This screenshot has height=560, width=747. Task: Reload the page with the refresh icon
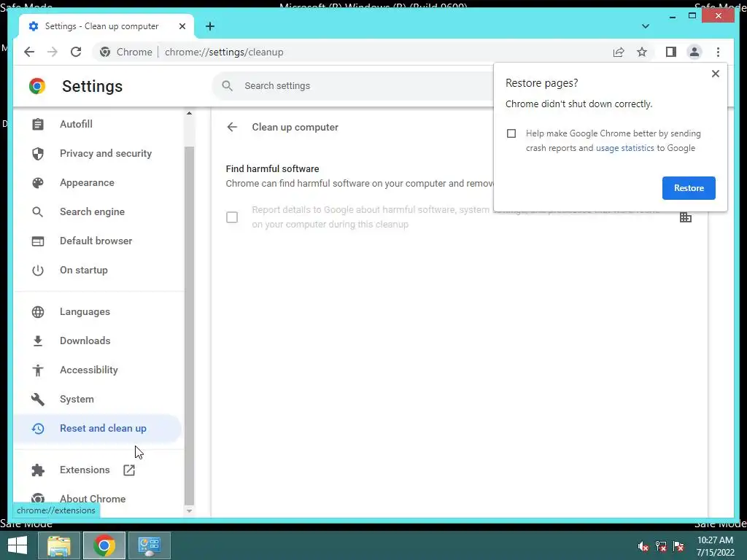76,52
